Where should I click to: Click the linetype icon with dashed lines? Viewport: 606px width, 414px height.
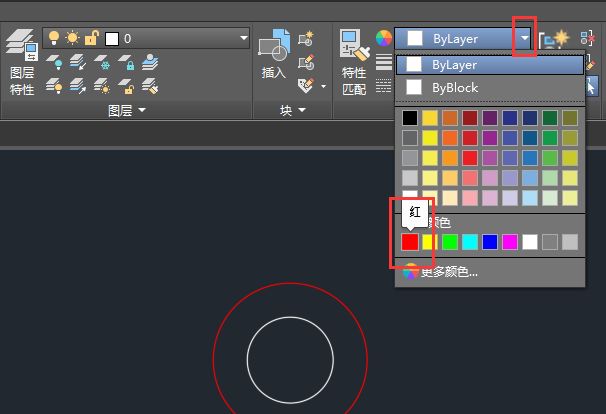pyautogui.click(x=384, y=86)
